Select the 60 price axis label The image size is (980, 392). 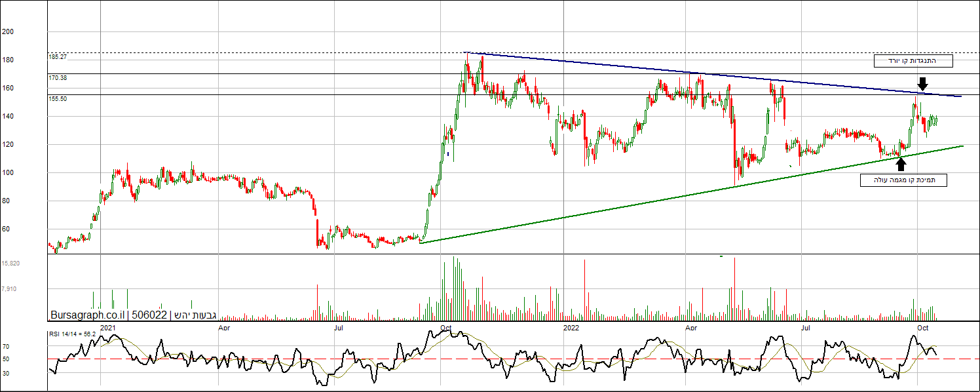tap(6, 229)
